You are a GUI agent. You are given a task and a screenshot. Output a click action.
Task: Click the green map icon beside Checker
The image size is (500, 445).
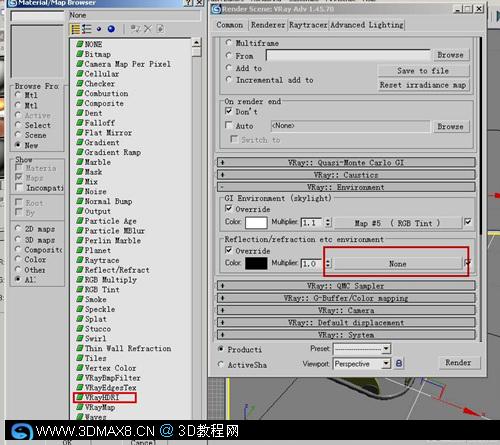(79, 83)
